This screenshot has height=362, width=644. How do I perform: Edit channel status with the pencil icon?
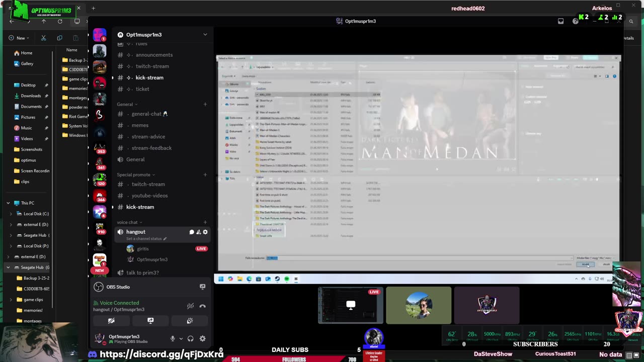pyautogui.click(x=165, y=239)
